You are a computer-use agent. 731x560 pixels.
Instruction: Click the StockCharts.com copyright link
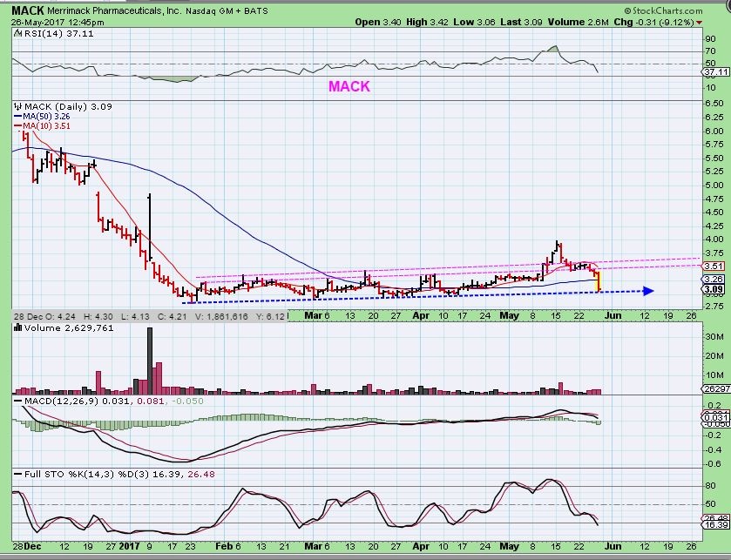click(681, 8)
